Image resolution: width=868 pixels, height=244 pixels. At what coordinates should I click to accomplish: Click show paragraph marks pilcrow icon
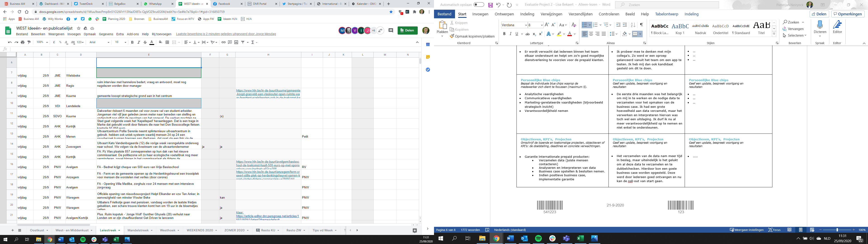click(641, 25)
